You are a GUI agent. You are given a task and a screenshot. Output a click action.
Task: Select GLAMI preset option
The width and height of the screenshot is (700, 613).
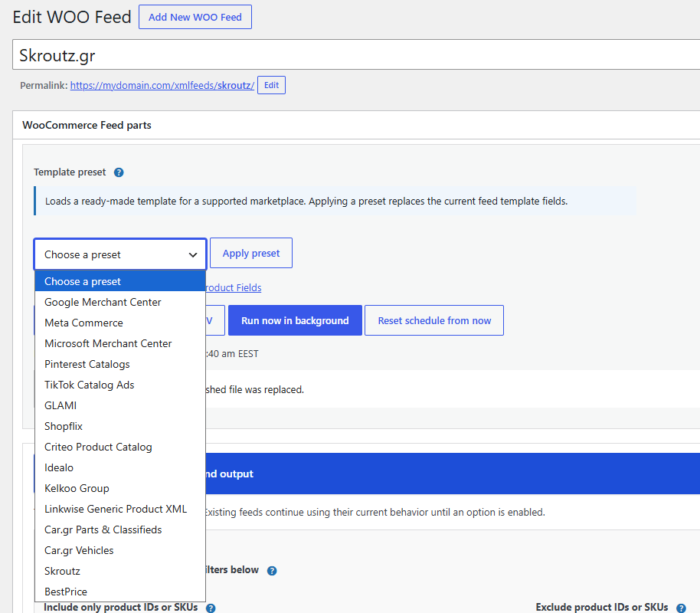point(120,405)
